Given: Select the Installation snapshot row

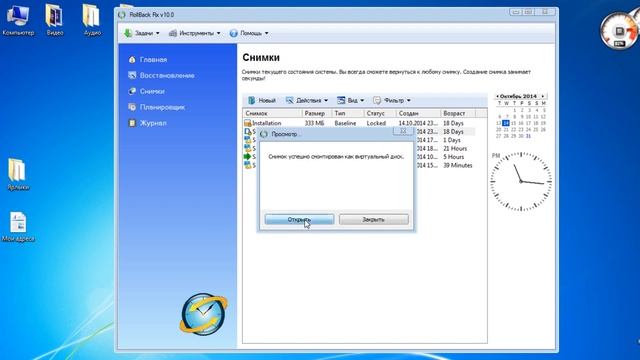Looking at the screenshot, I should tap(359, 123).
